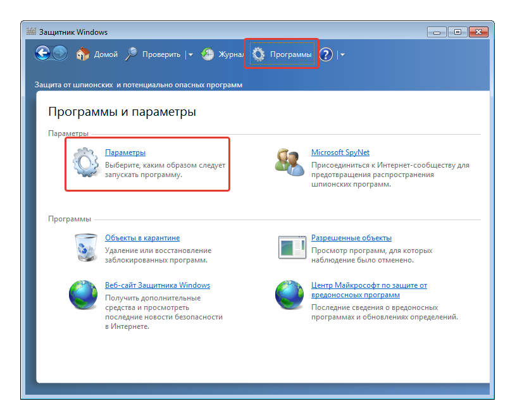Click the clock icon for Журнал

pyautogui.click(x=208, y=54)
